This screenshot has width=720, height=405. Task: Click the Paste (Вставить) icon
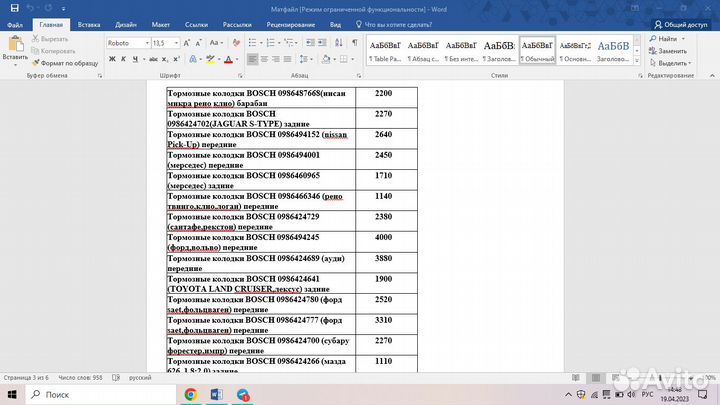pyautogui.click(x=15, y=46)
